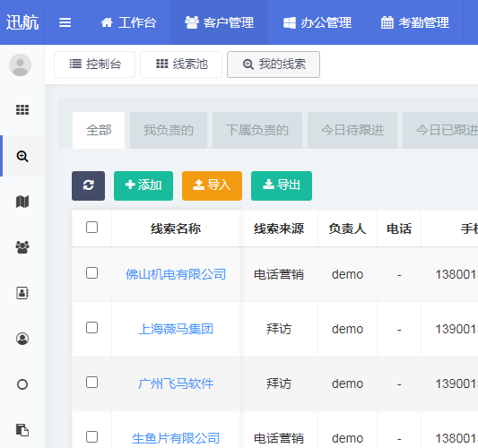This screenshot has height=448, width=478.
Task: Tick the select-all checkbox in table header
Action: pyautogui.click(x=91, y=228)
